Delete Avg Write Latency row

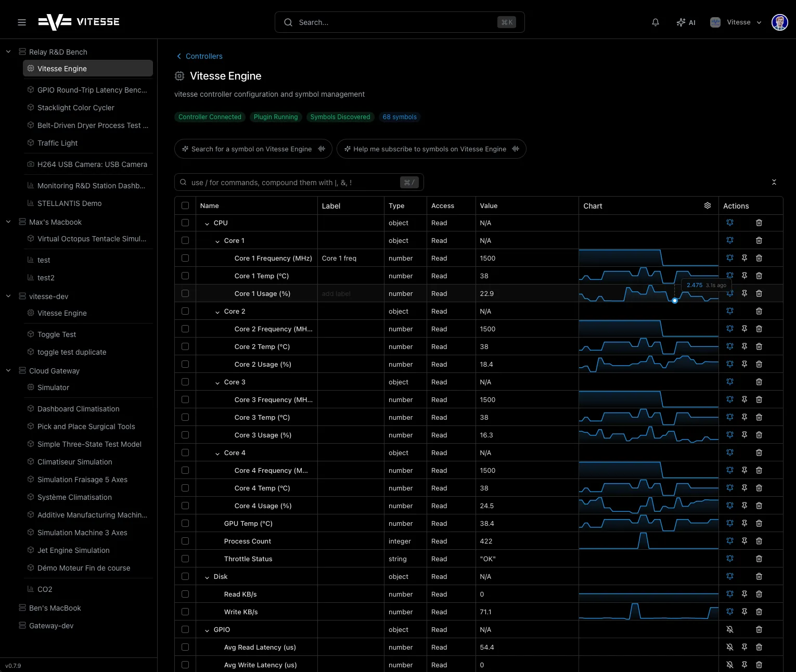[x=759, y=665]
